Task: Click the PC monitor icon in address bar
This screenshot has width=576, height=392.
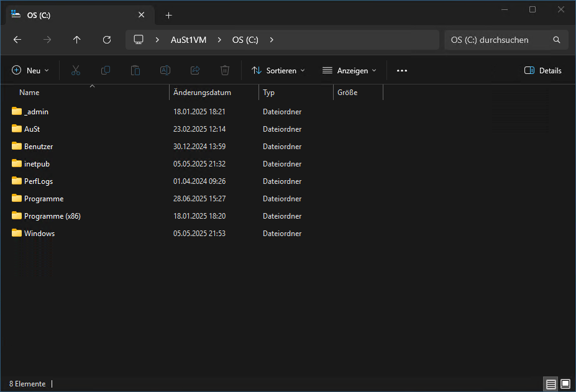Action: pos(139,40)
